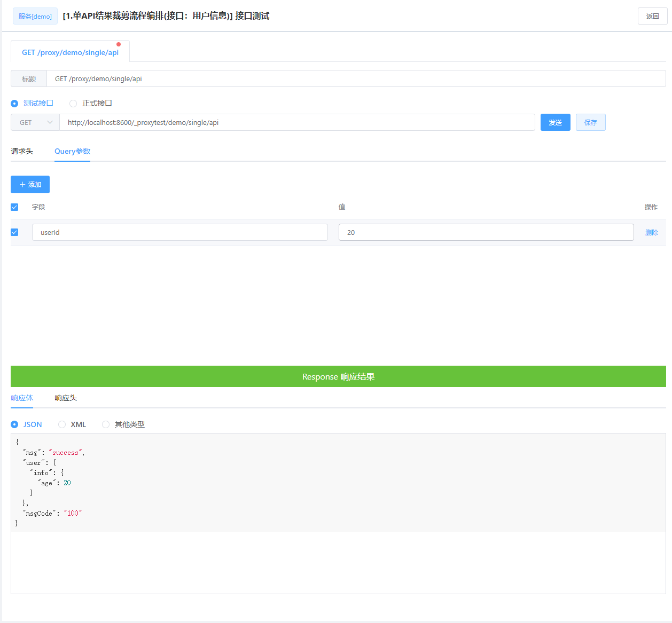Click the 返回 button at top right
Viewport: 672px width, 623px height.
point(652,16)
